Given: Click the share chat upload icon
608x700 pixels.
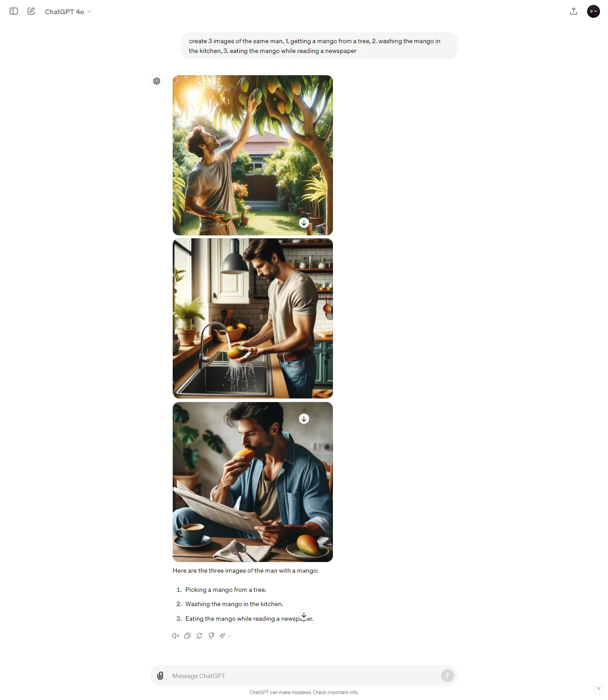Looking at the screenshot, I should [574, 11].
